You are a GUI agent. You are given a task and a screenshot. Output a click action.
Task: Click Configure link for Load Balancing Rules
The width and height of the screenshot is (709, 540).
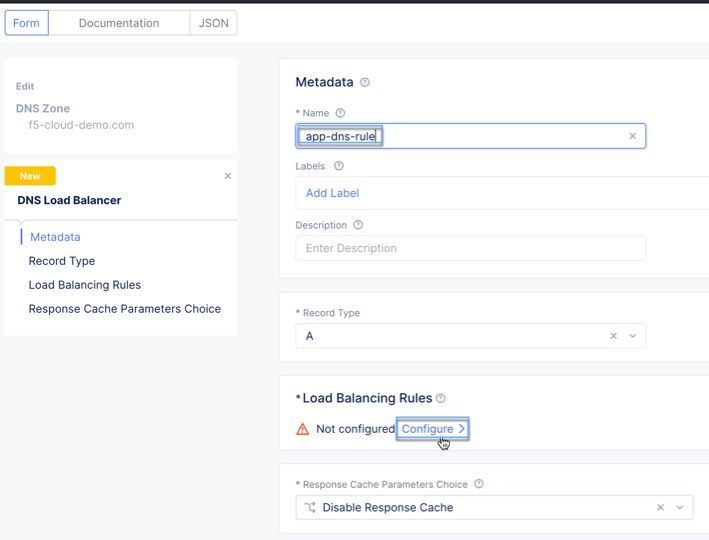pyautogui.click(x=432, y=429)
